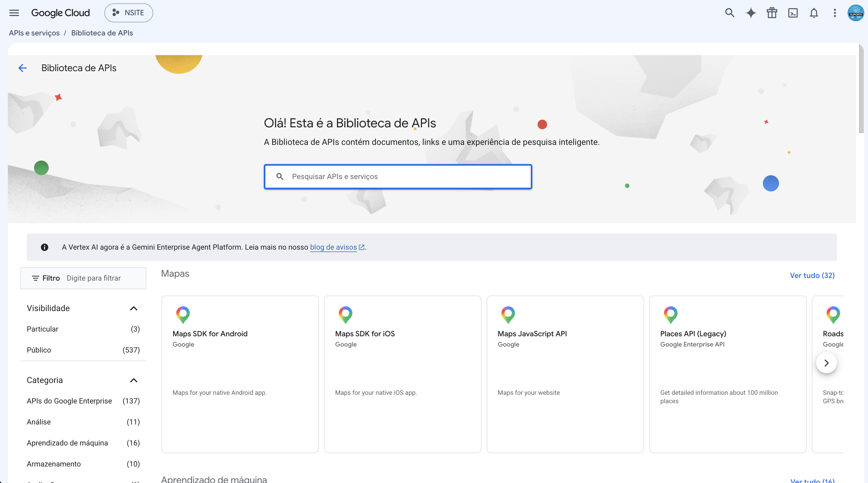This screenshot has width=868, height=483.
Task: Filter by Particular visibility
Action: point(83,329)
